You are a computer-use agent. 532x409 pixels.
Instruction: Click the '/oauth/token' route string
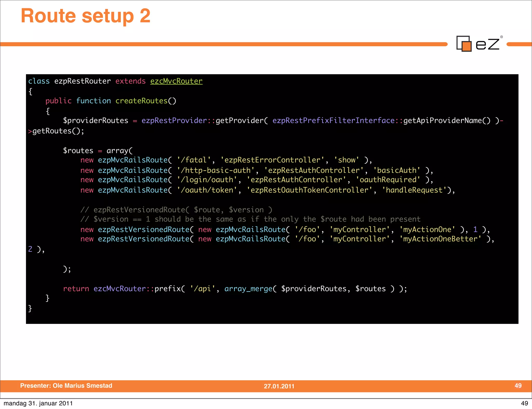[207, 190]
